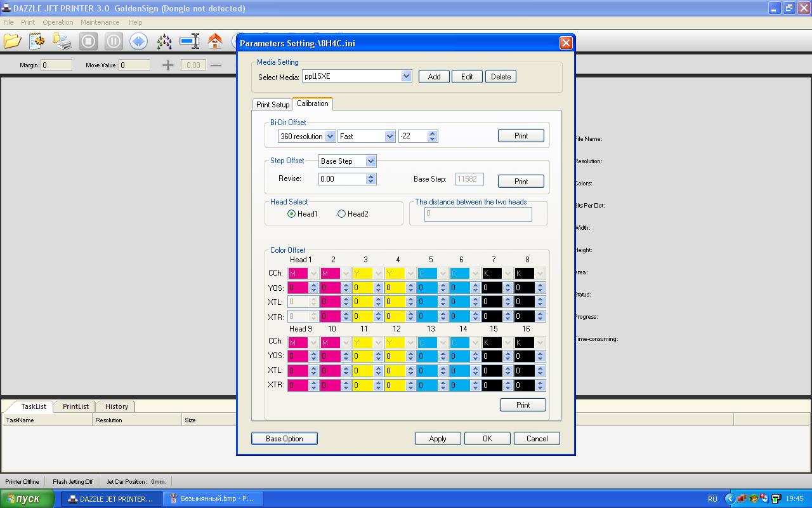Open the Print menu in the menu bar
The width and height of the screenshot is (812, 508).
click(x=28, y=22)
